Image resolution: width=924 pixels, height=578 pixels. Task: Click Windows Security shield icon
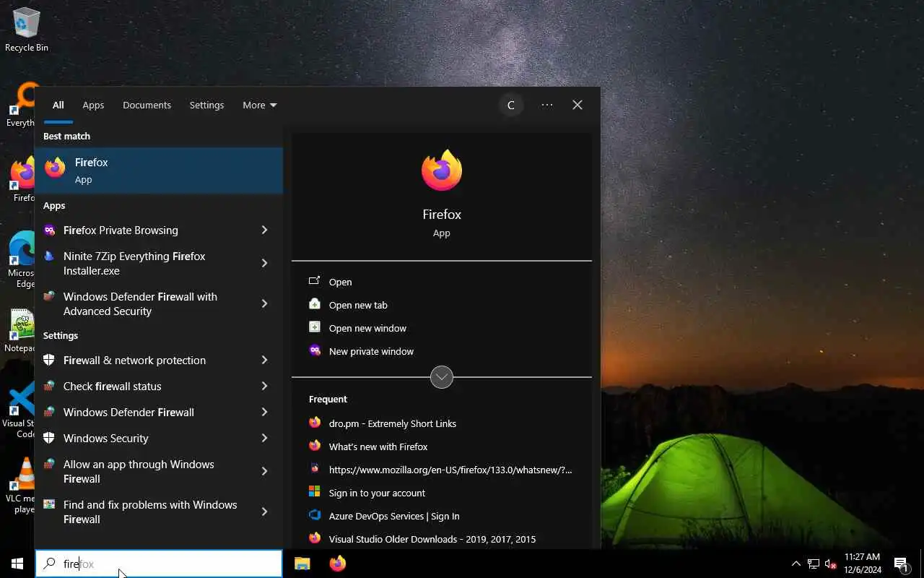tap(49, 438)
